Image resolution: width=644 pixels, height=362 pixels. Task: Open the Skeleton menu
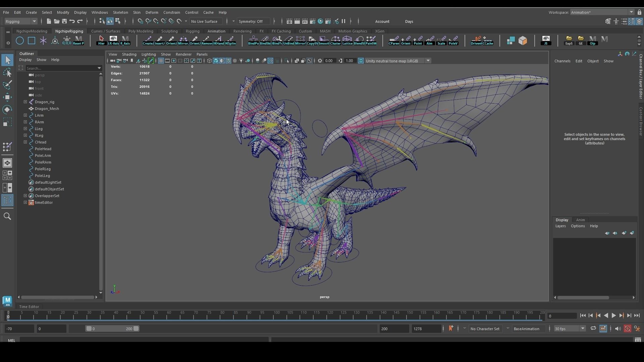(x=120, y=12)
